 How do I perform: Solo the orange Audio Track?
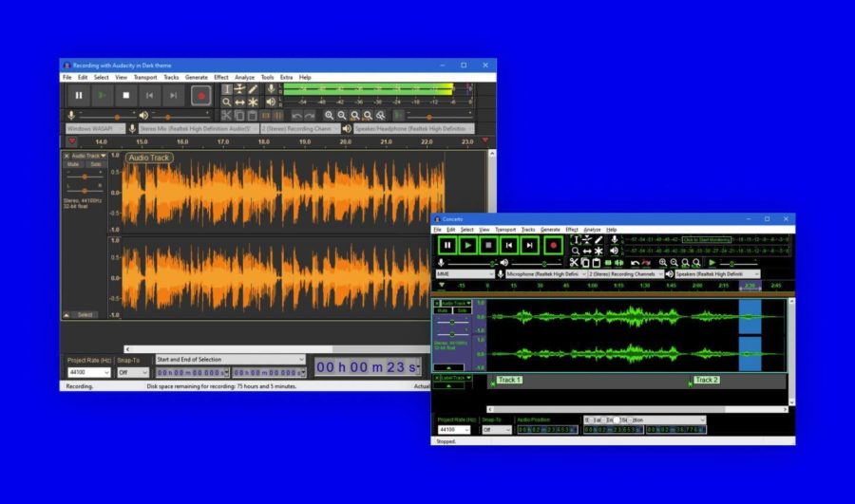95,164
